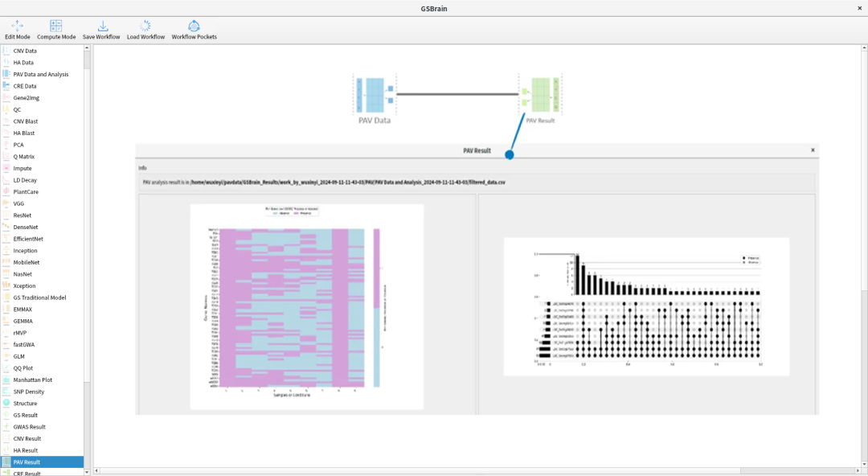Select fastGWA in the sidebar
Viewport: 868px width, 476px height.
[x=42, y=345]
